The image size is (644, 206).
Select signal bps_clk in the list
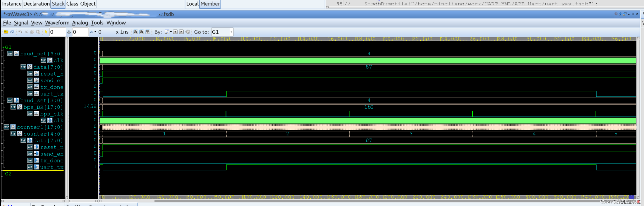pyautogui.click(x=52, y=114)
